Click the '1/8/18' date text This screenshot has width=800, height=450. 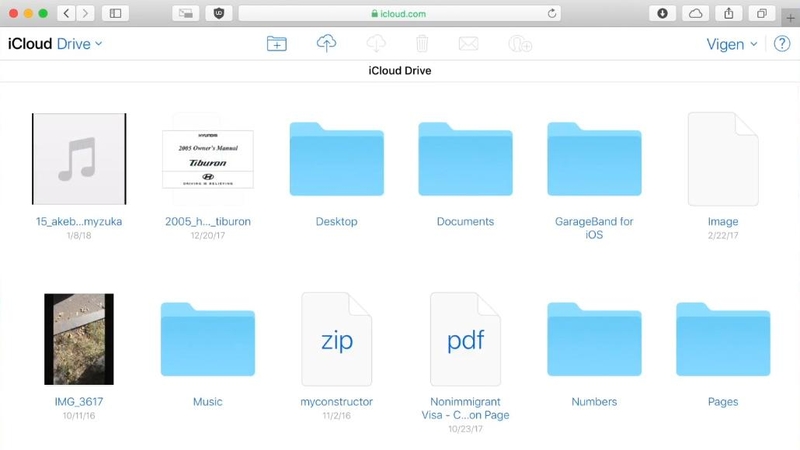(x=79, y=236)
